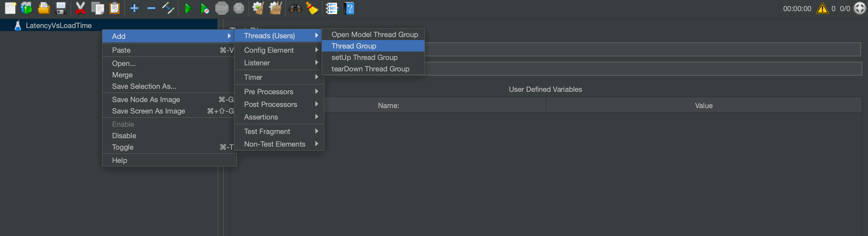Click the Cut scissors icon
The height and width of the screenshot is (236, 868).
click(x=80, y=8)
